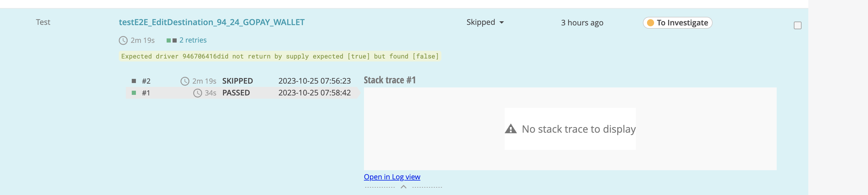868x195 pixels.
Task: Click the 2 retries link
Action: click(x=193, y=40)
